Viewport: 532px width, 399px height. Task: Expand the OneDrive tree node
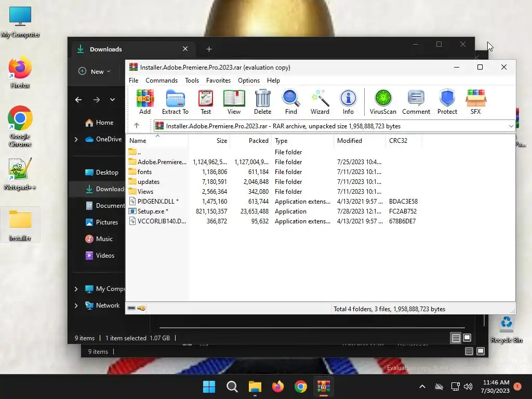tap(76, 139)
